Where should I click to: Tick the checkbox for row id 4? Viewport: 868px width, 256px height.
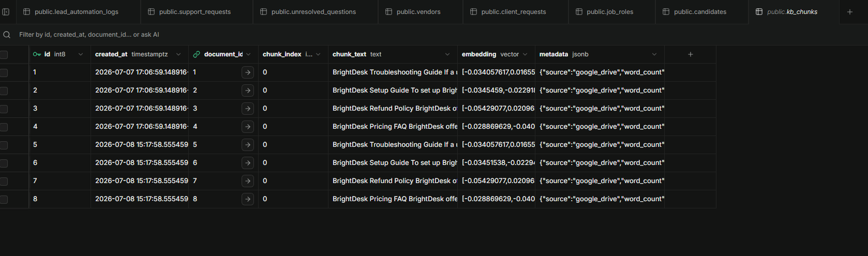[x=4, y=127]
